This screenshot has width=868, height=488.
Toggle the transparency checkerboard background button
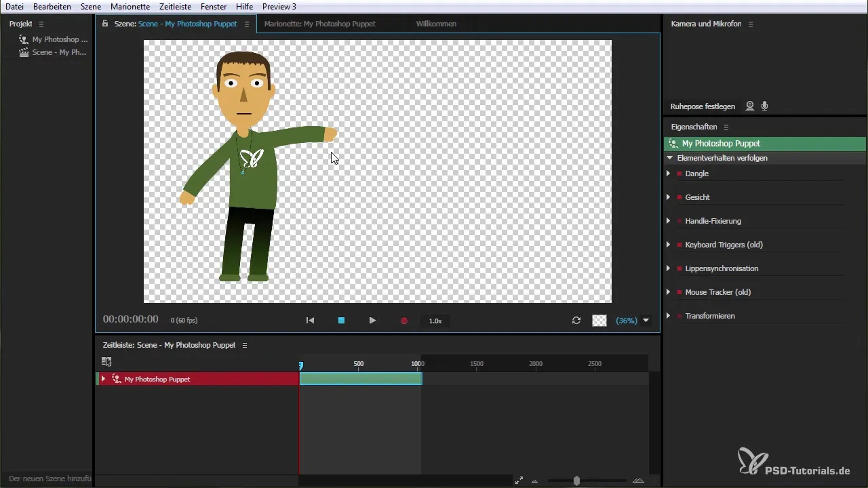click(x=599, y=321)
